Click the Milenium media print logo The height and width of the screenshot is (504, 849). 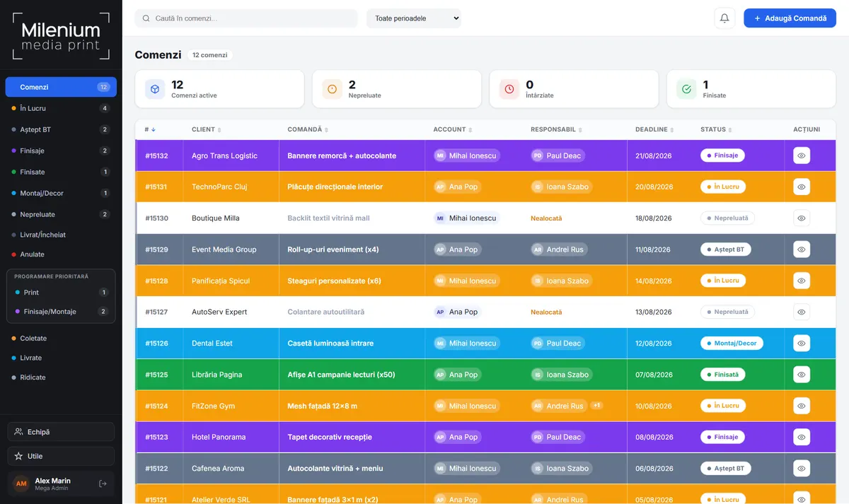61,36
